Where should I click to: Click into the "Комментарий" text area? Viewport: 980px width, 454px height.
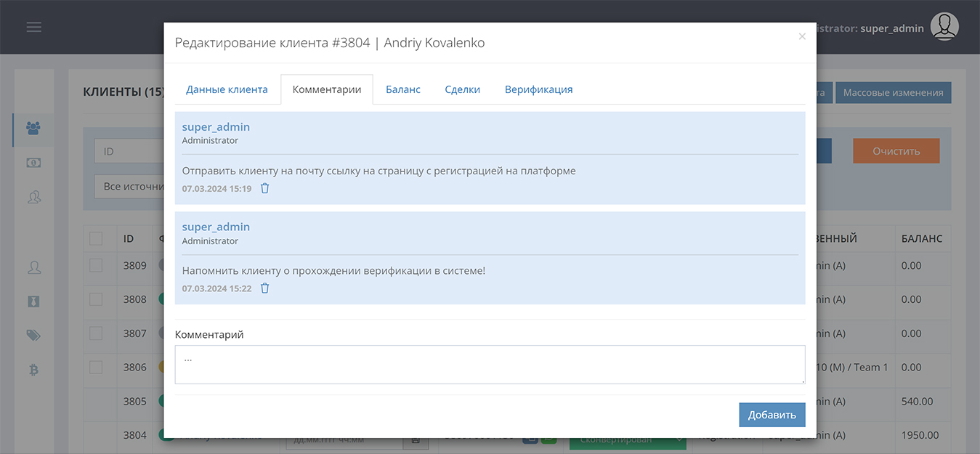click(x=490, y=365)
